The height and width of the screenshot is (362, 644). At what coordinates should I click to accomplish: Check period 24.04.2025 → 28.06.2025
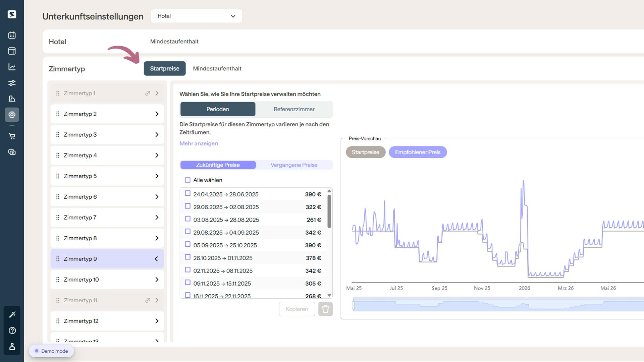(x=187, y=193)
